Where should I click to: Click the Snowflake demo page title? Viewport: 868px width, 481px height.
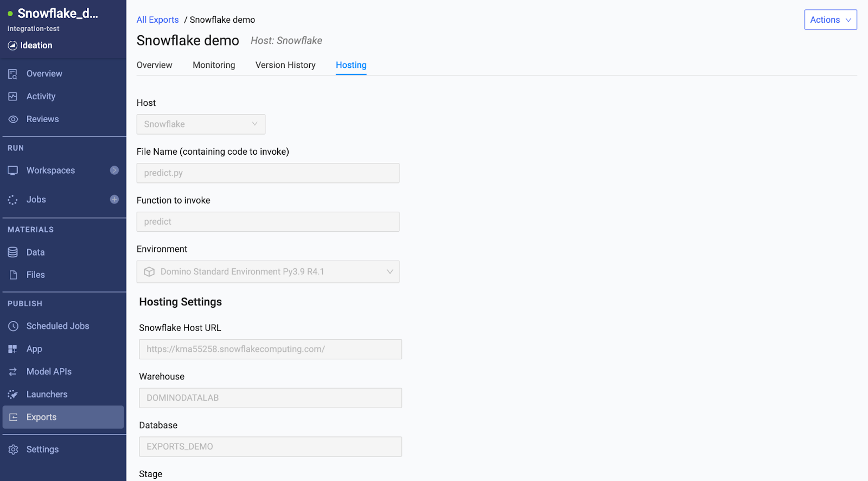point(188,41)
